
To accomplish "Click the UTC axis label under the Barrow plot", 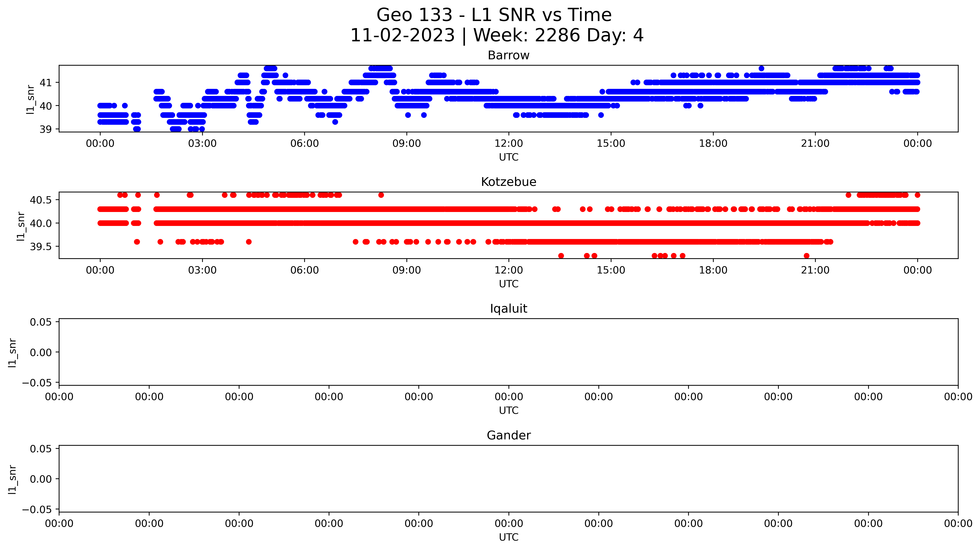I will pos(509,157).
